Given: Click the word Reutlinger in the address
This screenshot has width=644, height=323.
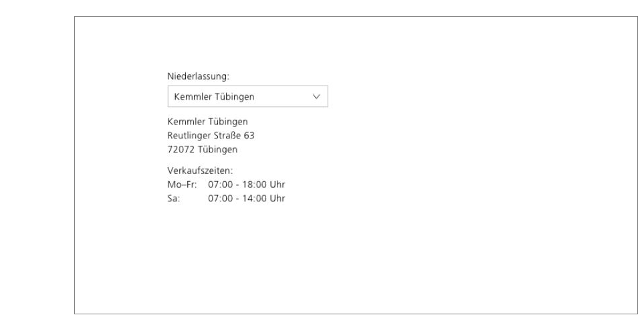Looking at the screenshot, I should pos(189,135).
